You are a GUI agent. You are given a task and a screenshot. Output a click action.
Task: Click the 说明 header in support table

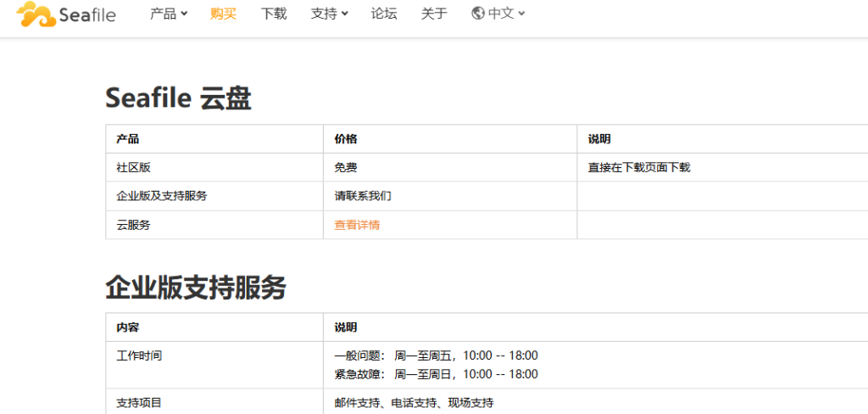(596, 327)
